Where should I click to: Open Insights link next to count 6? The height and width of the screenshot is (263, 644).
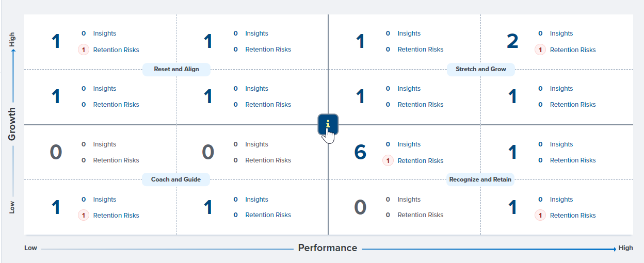tap(409, 144)
